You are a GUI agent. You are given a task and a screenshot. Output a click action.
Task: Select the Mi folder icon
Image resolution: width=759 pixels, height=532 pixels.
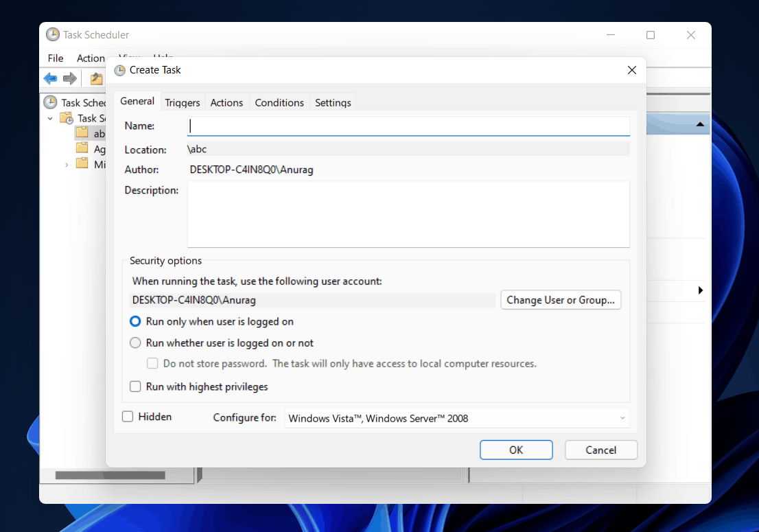coord(82,163)
